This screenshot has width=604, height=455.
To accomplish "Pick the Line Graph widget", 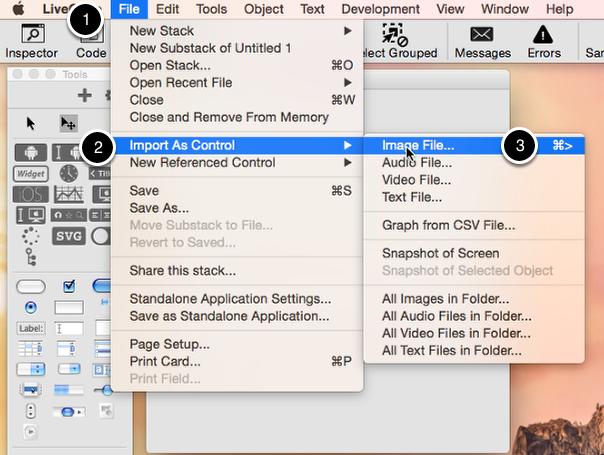I will pos(69,194).
